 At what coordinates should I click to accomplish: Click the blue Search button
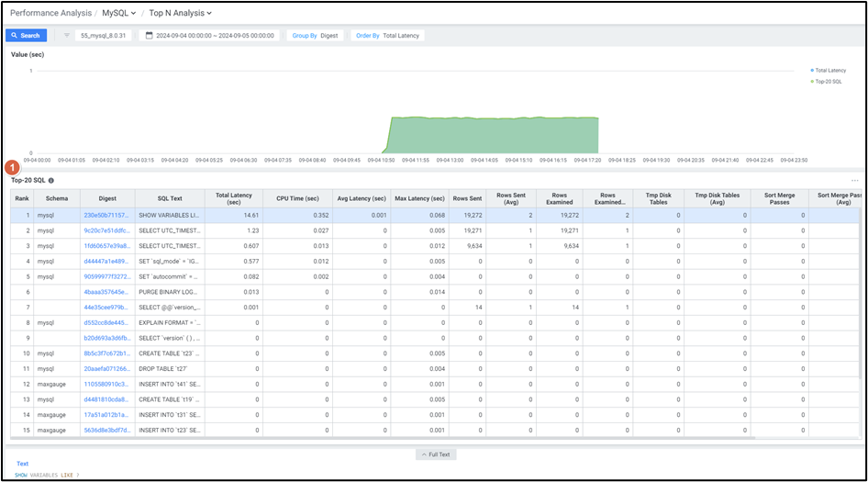pos(26,36)
